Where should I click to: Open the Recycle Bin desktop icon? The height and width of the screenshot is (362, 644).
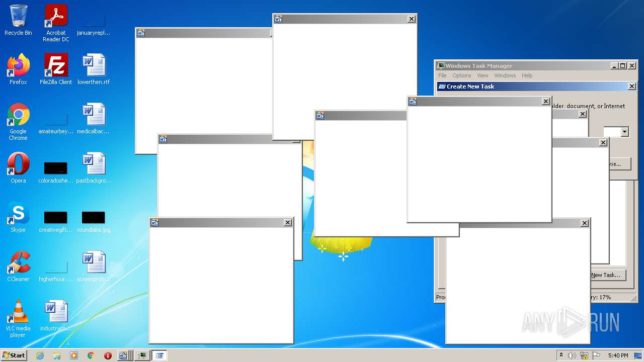coord(18,20)
